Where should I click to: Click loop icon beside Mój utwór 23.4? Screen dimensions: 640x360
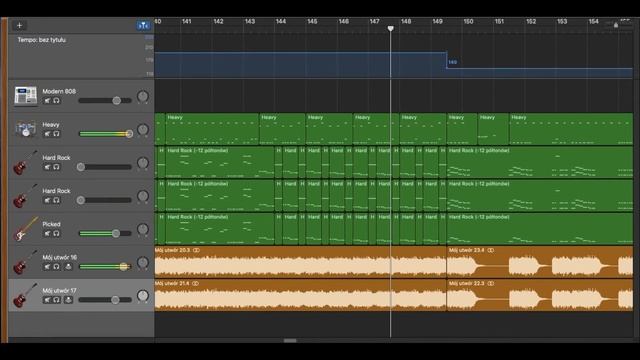point(491,250)
